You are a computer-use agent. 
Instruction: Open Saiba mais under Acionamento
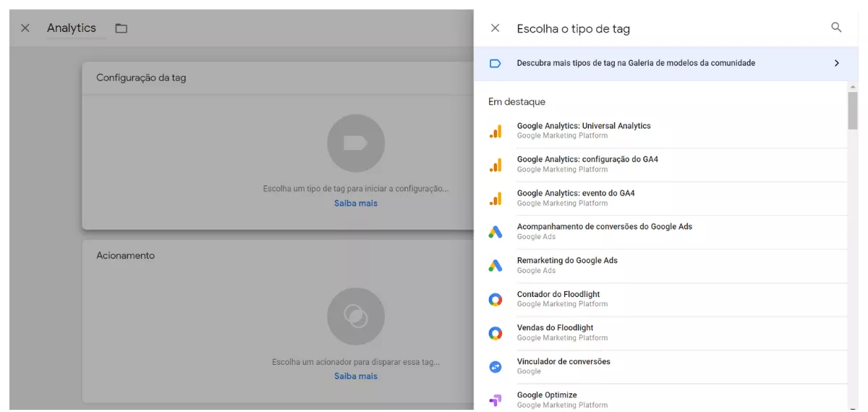[355, 377]
